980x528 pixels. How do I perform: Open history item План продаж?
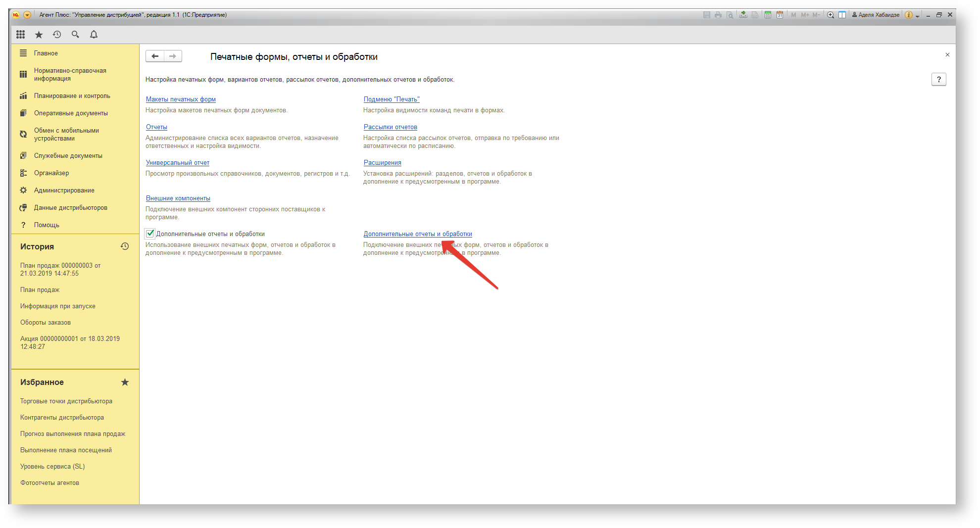point(40,290)
